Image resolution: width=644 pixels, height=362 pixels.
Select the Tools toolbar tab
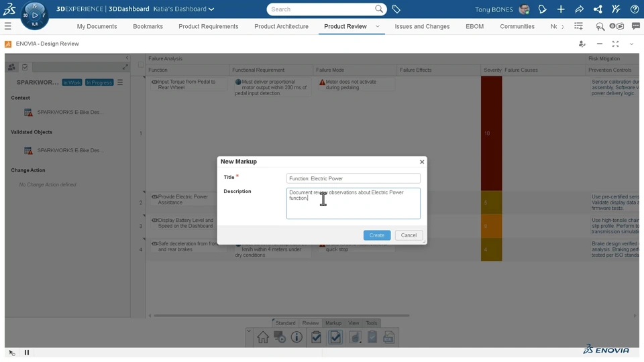(x=371, y=323)
